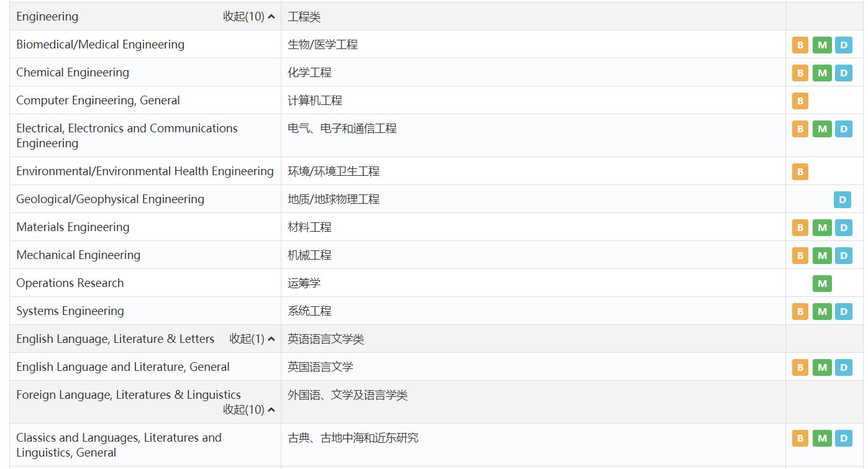
Task: Click the B badge for Computer Engineering, General
Action: coord(800,101)
